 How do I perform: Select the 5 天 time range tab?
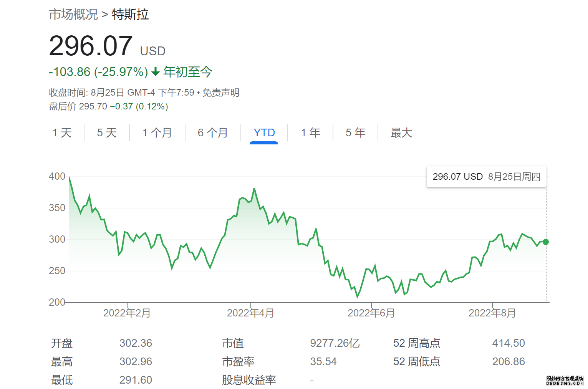[x=107, y=133]
